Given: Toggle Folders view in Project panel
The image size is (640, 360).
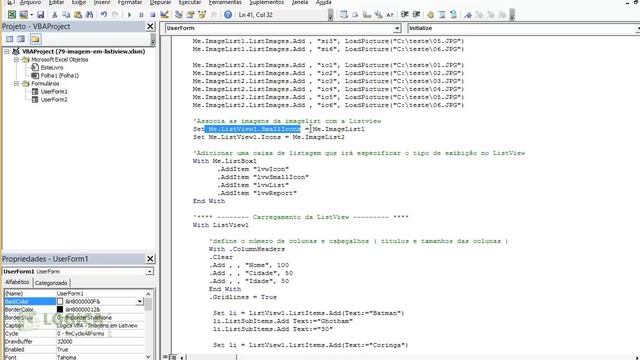Looking at the screenshot, I should click(x=35, y=39).
